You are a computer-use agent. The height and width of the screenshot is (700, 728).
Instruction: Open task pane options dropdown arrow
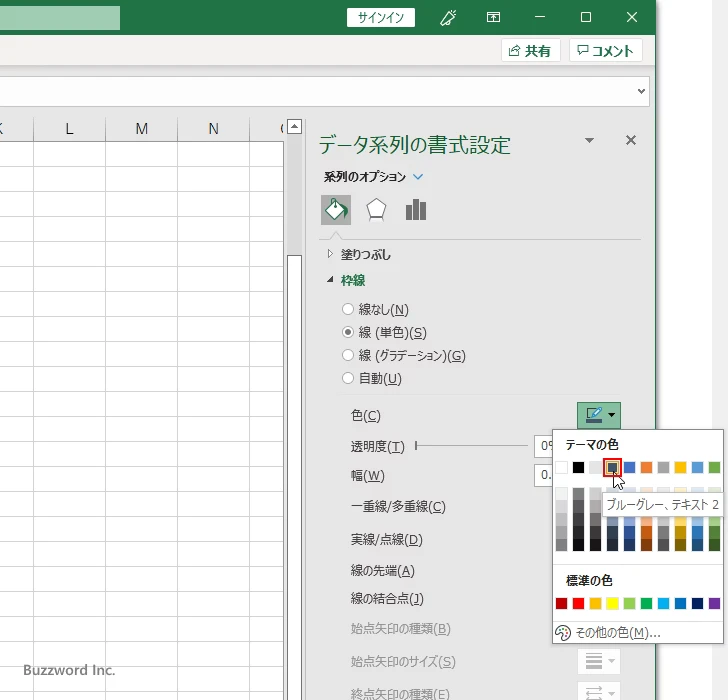tap(589, 140)
